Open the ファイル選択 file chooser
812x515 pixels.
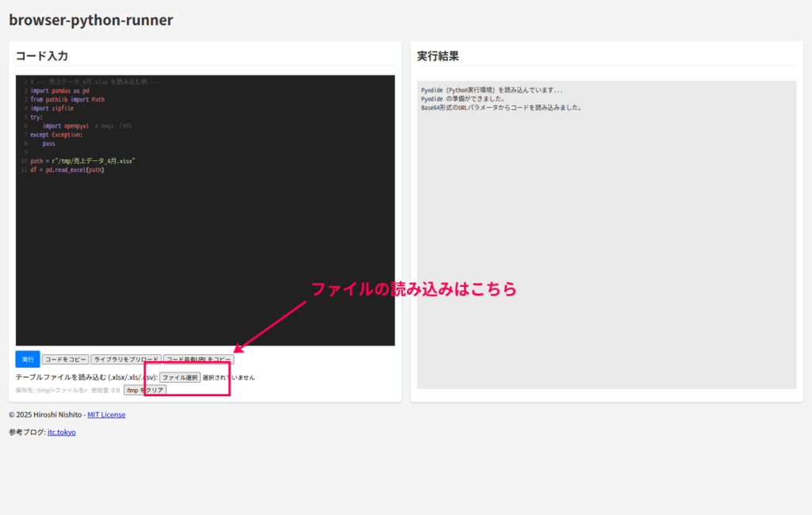(x=180, y=377)
